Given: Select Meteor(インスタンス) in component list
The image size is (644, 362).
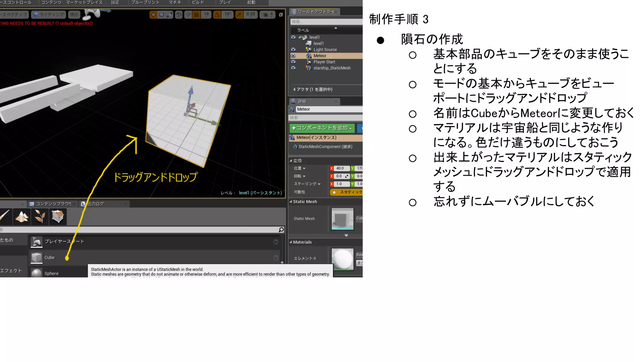Looking at the screenshot, I should tap(326, 138).
